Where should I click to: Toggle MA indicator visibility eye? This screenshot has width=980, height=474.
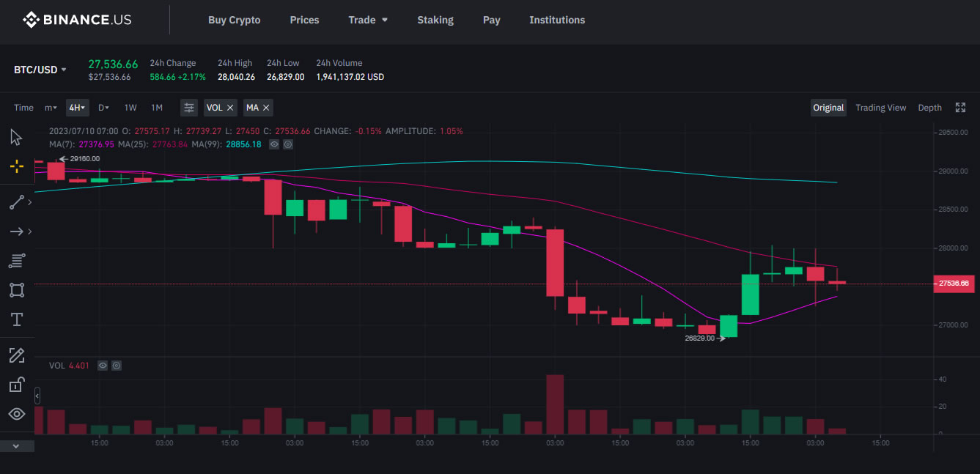click(x=274, y=145)
